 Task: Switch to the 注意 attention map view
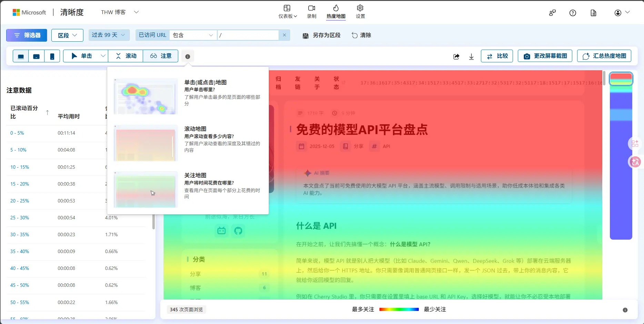coord(160,56)
